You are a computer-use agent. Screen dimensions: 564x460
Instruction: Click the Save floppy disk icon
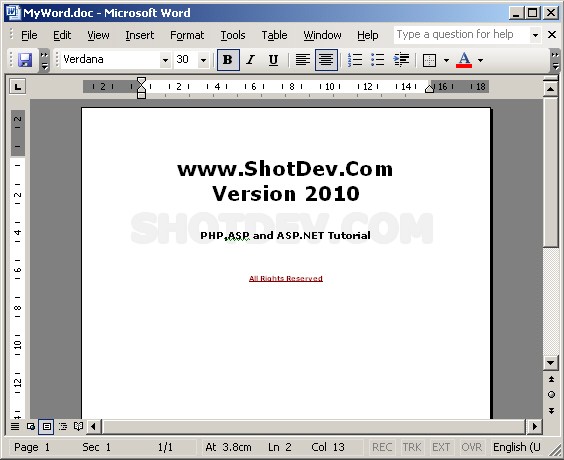pyautogui.click(x=25, y=60)
